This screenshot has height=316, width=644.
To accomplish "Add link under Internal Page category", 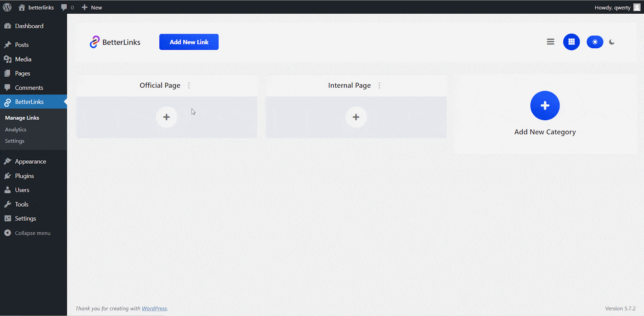I will point(356,117).
